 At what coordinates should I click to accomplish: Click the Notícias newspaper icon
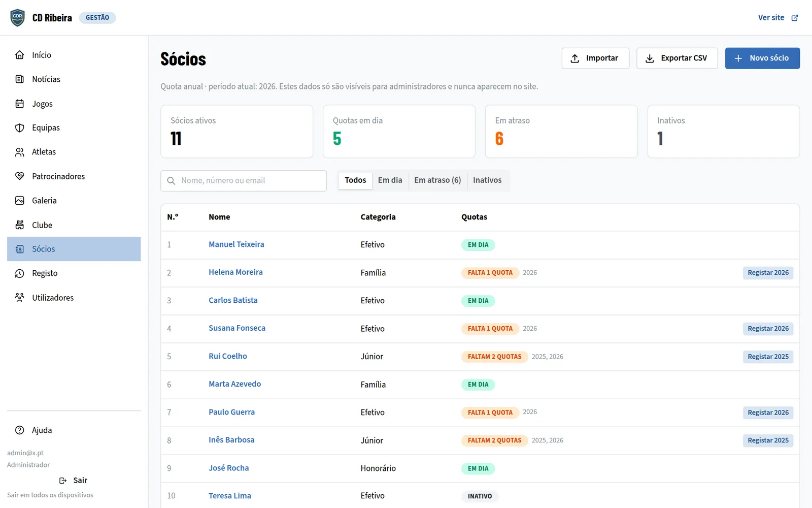[x=20, y=79]
